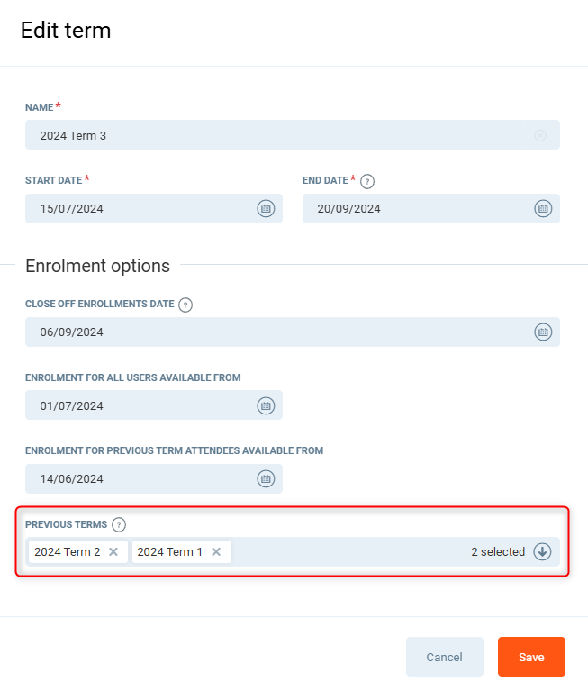The width and height of the screenshot is (588, 700).
Task: Click the Start Date input field
Action: (x=135, y=208)
